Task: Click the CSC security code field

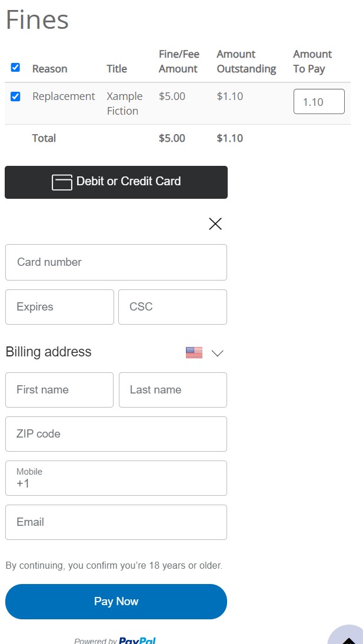Action: tap(172, 307)
